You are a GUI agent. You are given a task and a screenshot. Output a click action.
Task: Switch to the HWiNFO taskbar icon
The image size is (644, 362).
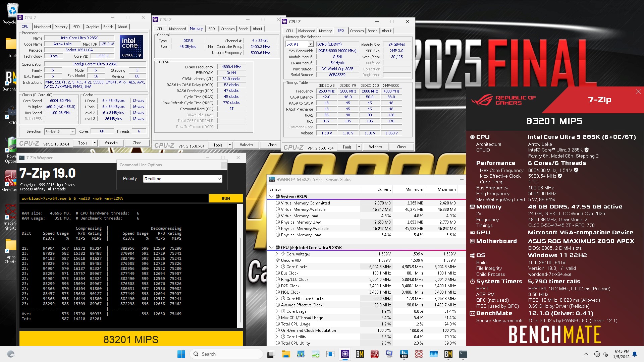click(x=404, y=354)
